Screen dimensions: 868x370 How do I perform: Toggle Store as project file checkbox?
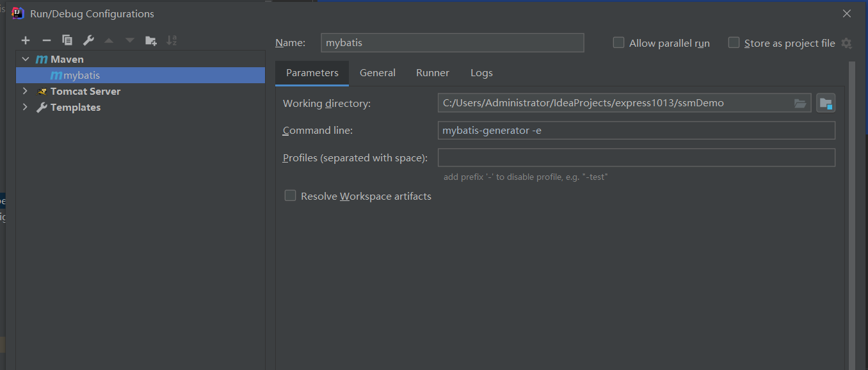pos(734,43)
